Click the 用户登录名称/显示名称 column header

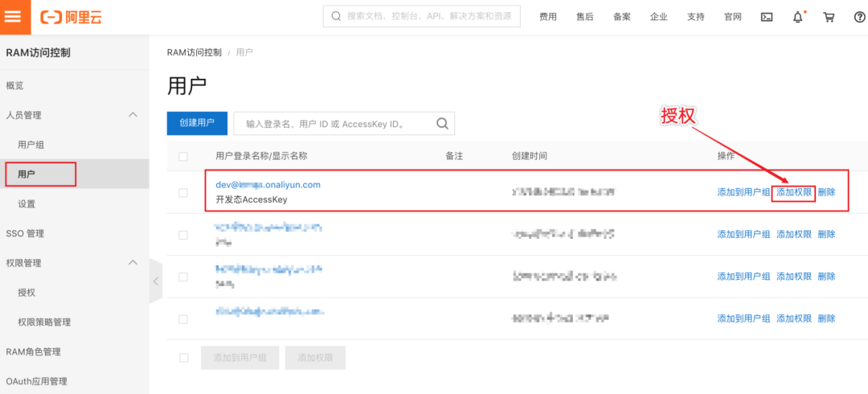pos(261,156)
